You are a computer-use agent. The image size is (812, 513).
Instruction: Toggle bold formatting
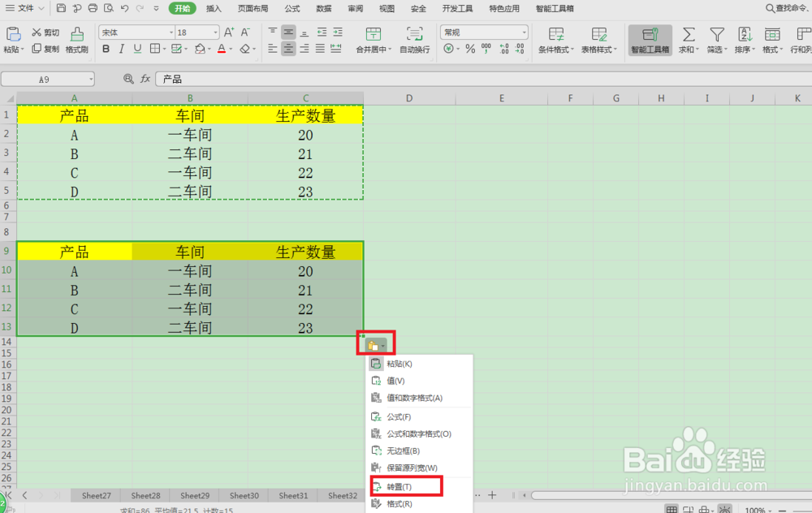[x=106, y=49]
